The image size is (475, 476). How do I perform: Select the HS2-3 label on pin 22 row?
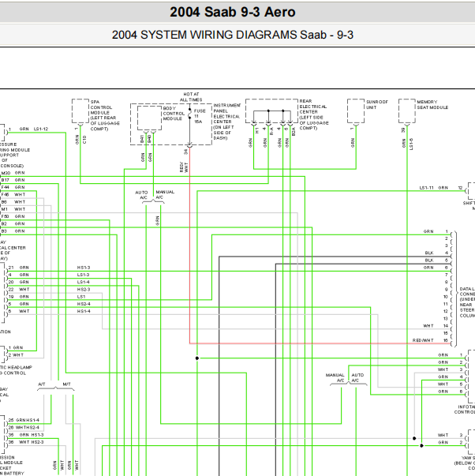(84, 289)
